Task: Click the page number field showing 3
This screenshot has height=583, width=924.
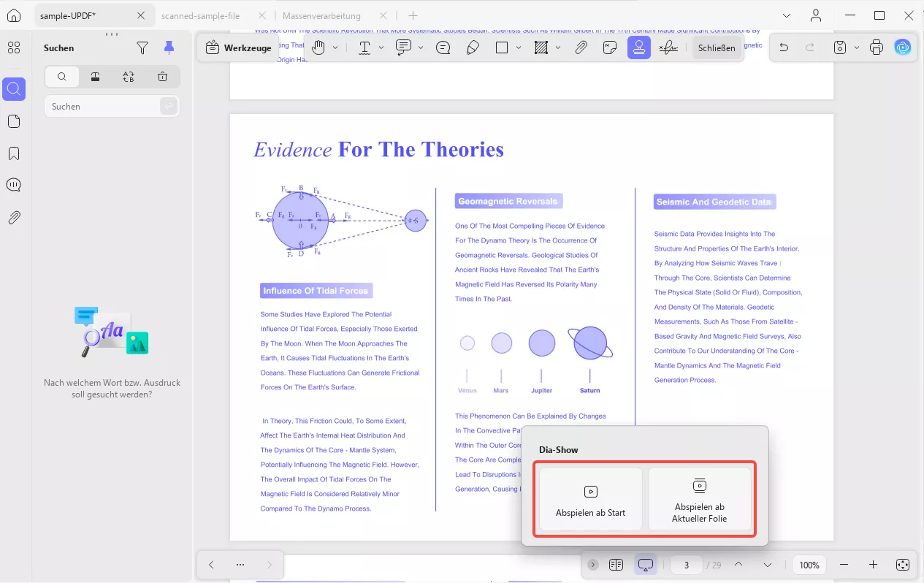Action: coord(686,565)
